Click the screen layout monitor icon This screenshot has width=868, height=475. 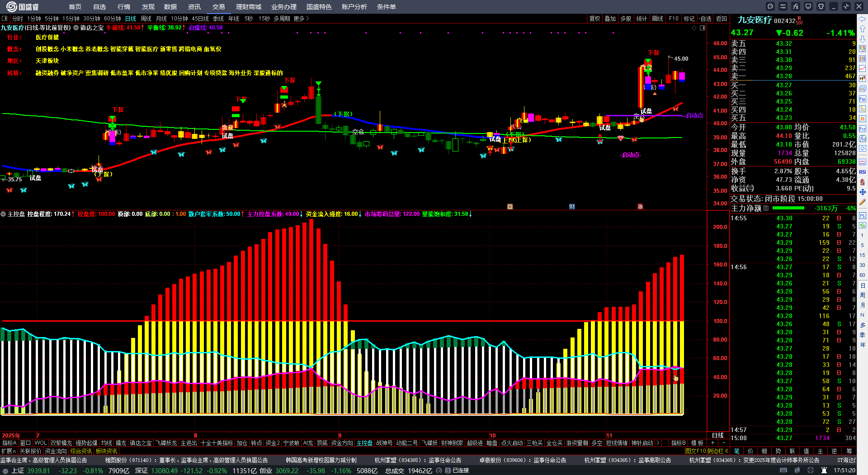tap(808, 6)
